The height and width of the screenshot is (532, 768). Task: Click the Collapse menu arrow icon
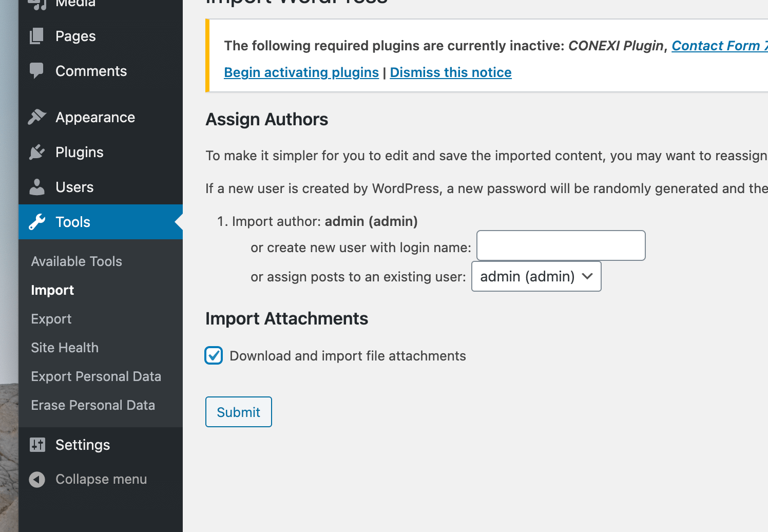37,479
